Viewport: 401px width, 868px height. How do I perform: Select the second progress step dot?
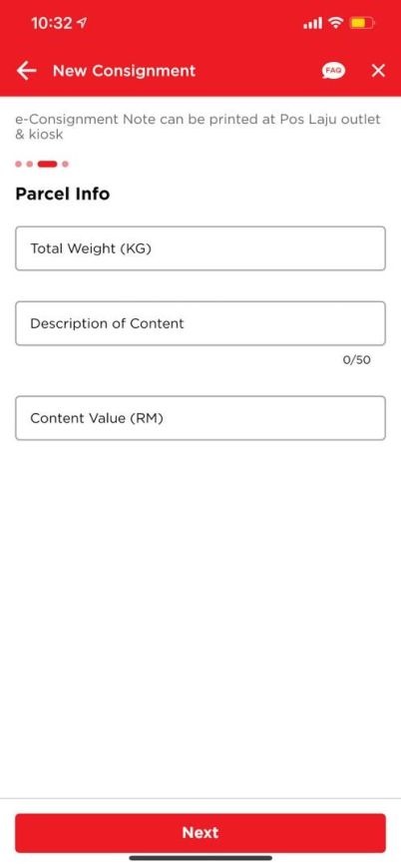(x=30, y=164)
